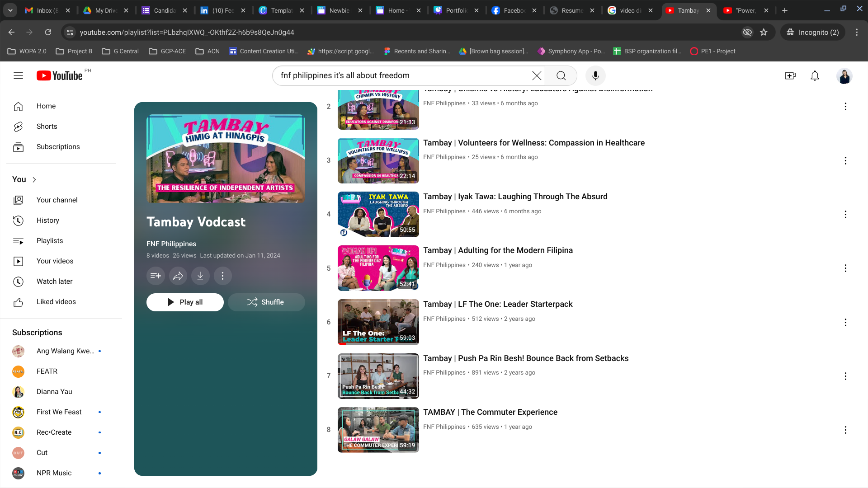Switch to the Facebook tab
868x488 pixels.
coord(514,10)
